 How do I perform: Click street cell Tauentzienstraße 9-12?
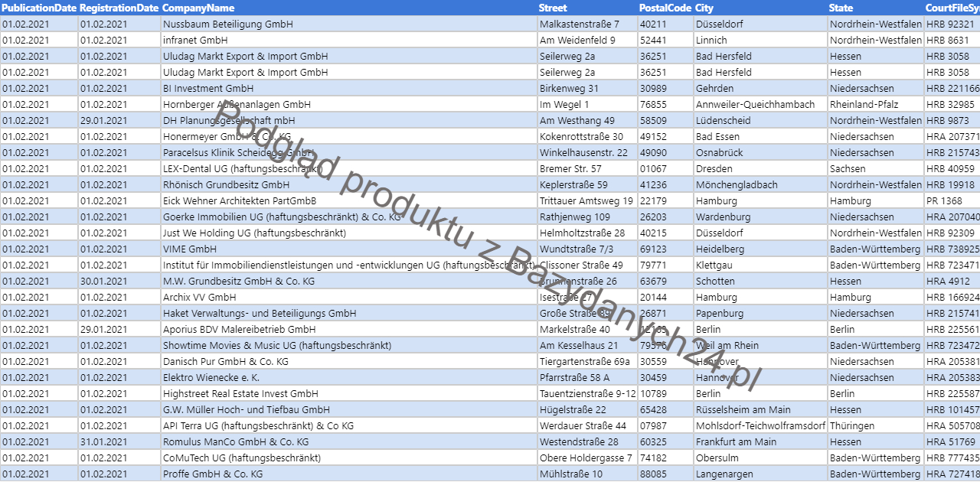click(587, 393)
